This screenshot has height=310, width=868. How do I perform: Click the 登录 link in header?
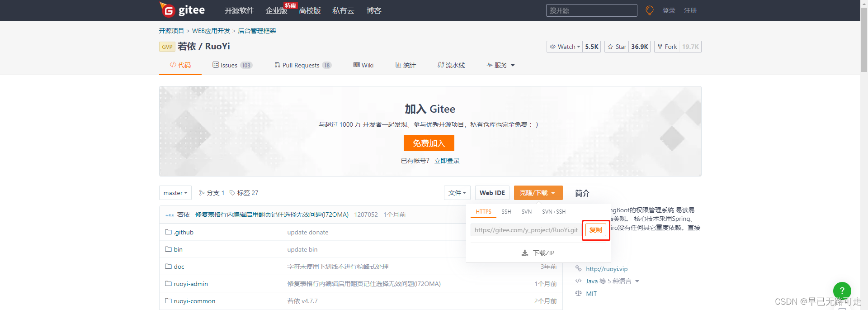pyautogui.click(x=669, y=10)
